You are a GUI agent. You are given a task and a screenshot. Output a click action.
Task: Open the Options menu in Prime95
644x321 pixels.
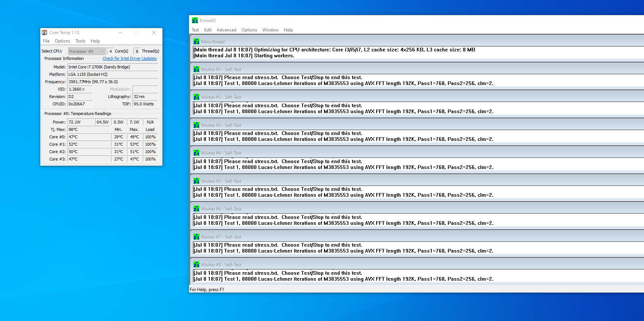pyautogui.click(x=249, y=30)
